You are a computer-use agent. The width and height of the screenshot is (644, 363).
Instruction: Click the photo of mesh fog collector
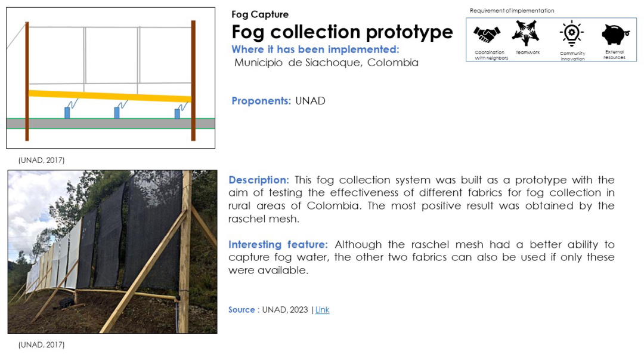click(113, 251)
